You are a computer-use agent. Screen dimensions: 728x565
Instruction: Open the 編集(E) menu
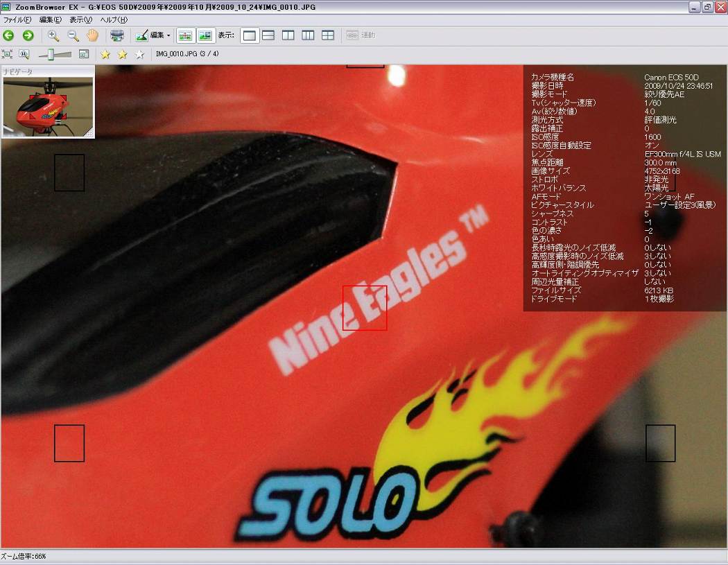50,20
